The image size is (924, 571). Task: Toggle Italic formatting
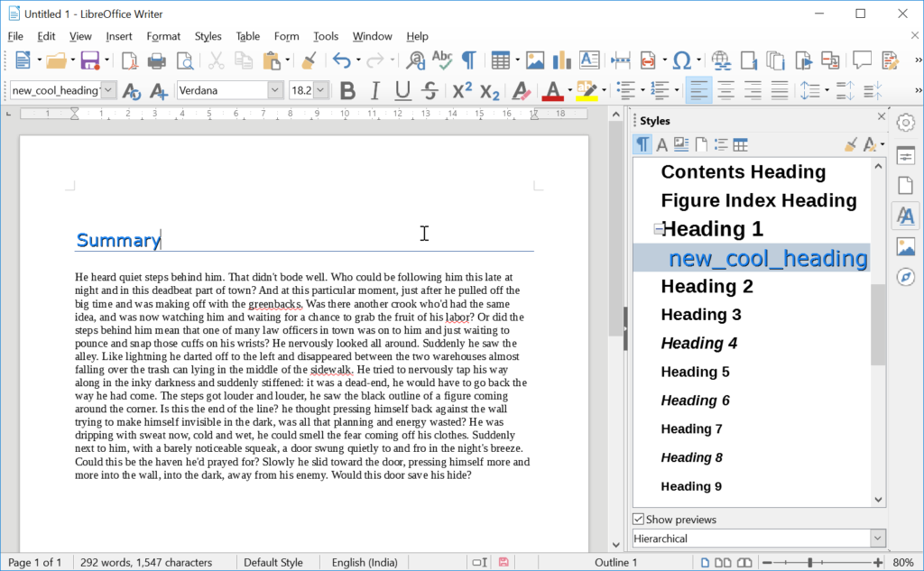point(374,91)
